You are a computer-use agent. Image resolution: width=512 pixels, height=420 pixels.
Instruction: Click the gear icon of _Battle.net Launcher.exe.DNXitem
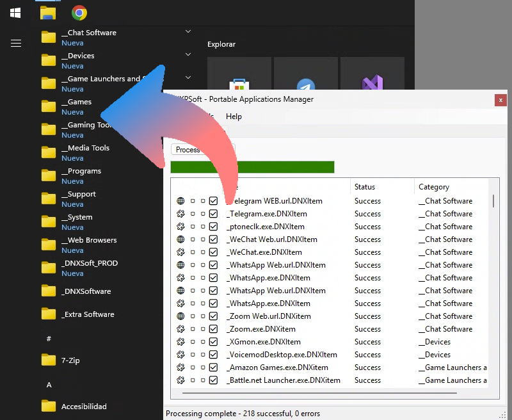(x=180, y=380)
